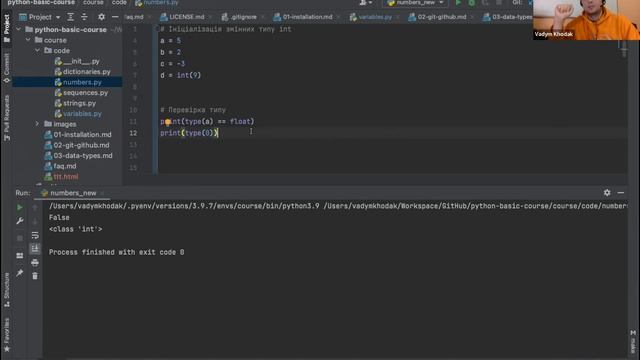Switch to variables.py editor tab
Screen dimensions: 640x360
coord(371,17)
